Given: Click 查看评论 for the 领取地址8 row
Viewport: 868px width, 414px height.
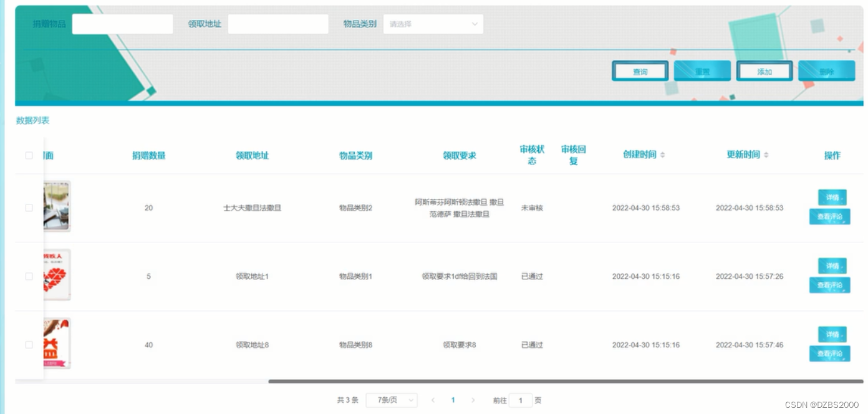Looking at the screenshot, I should pos(829,354).
